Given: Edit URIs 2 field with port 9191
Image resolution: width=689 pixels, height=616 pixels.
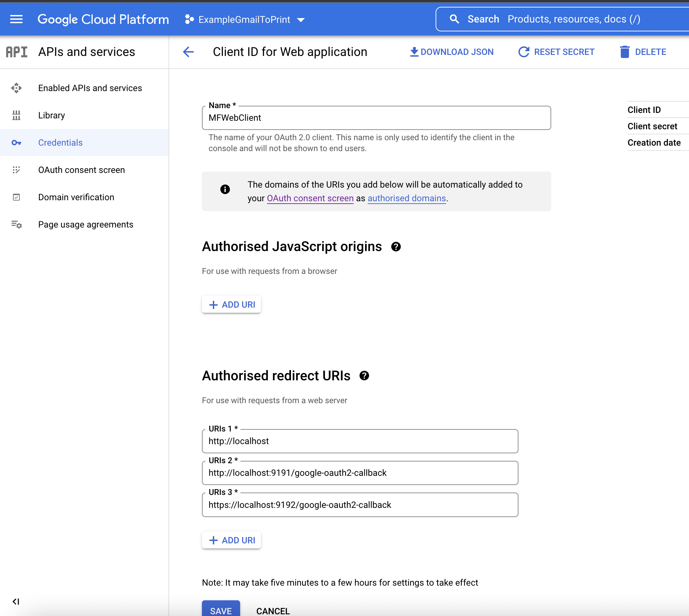Looking at the screenshot, I should 360,473.
